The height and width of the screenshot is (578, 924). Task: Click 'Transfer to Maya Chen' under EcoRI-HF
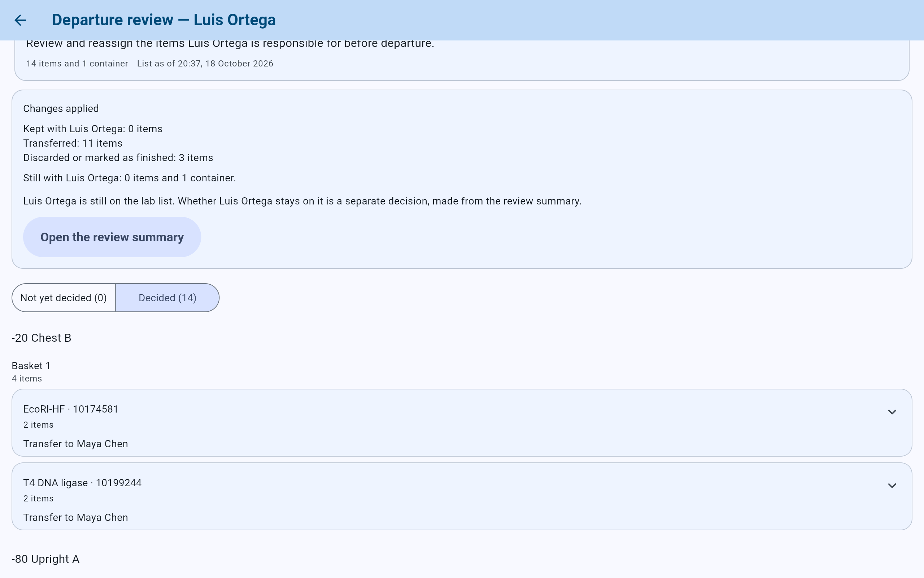click(75, 444)
